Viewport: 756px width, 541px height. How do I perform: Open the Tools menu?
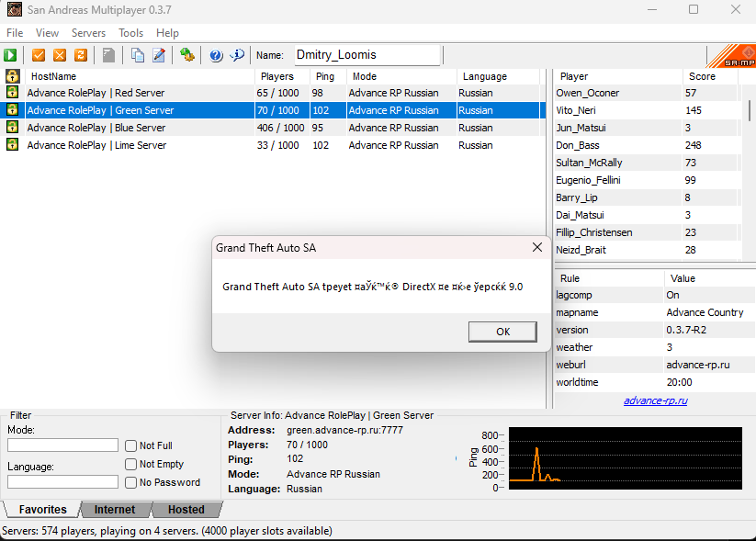coord(131,33)
